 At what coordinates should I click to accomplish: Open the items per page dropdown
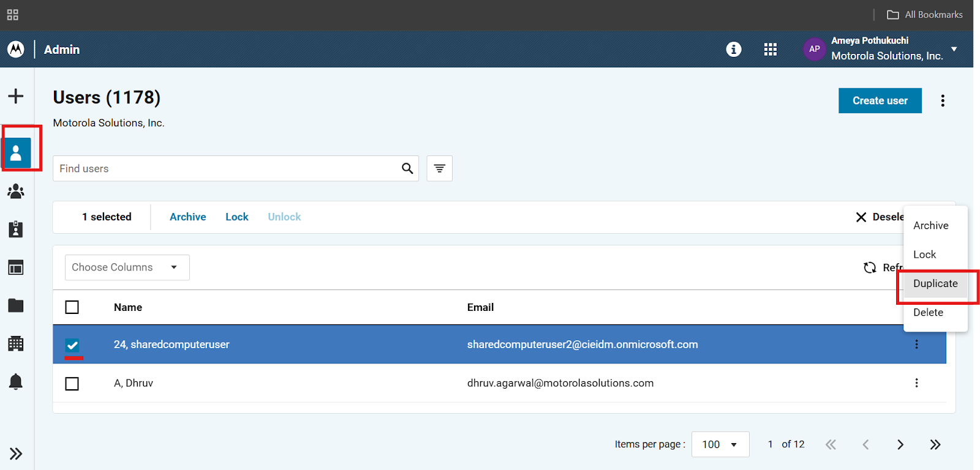[720, 444]
